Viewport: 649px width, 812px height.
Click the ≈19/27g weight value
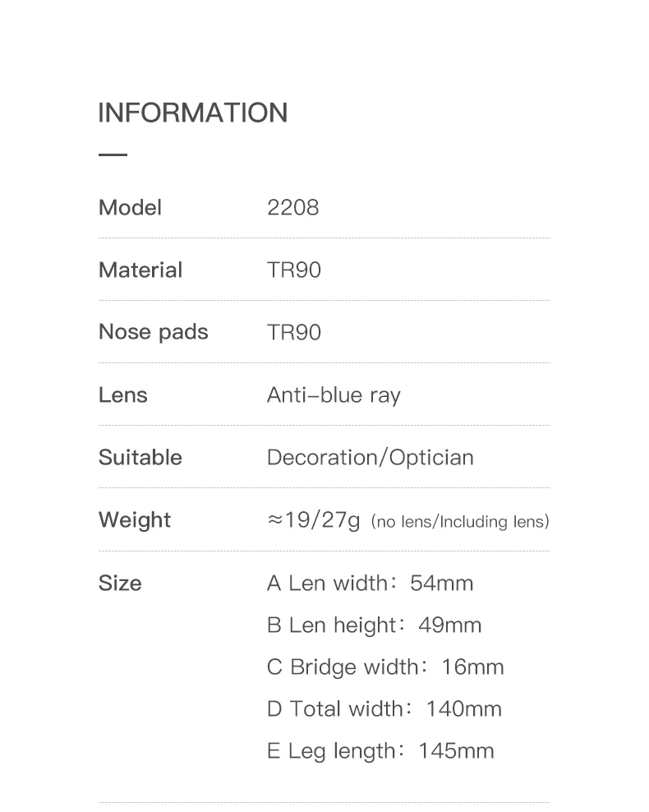click(313, 520)
